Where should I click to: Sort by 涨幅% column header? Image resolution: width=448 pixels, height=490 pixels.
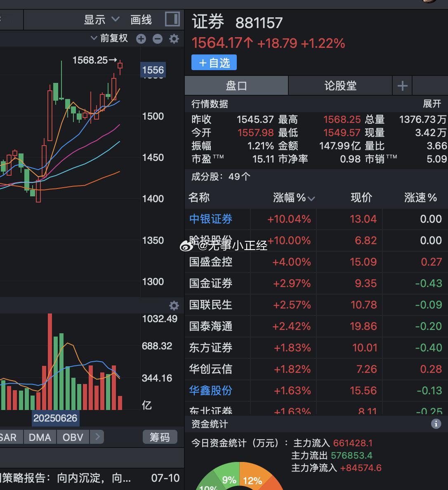tap(294, 198)
